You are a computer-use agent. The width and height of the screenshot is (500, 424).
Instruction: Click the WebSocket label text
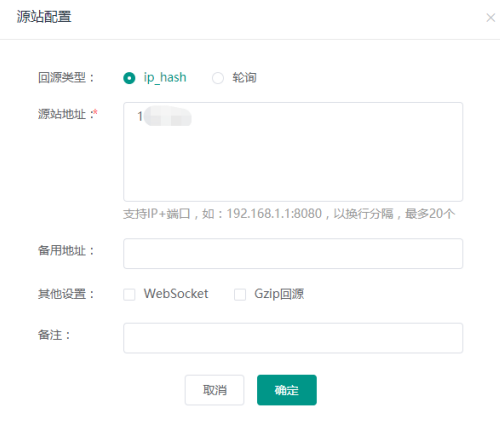pos(176,294)
